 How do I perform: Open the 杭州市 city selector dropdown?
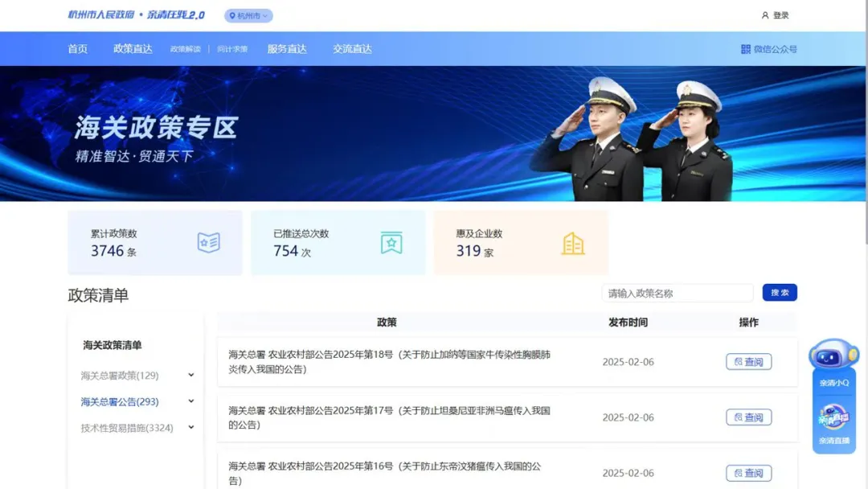(248, 15)
